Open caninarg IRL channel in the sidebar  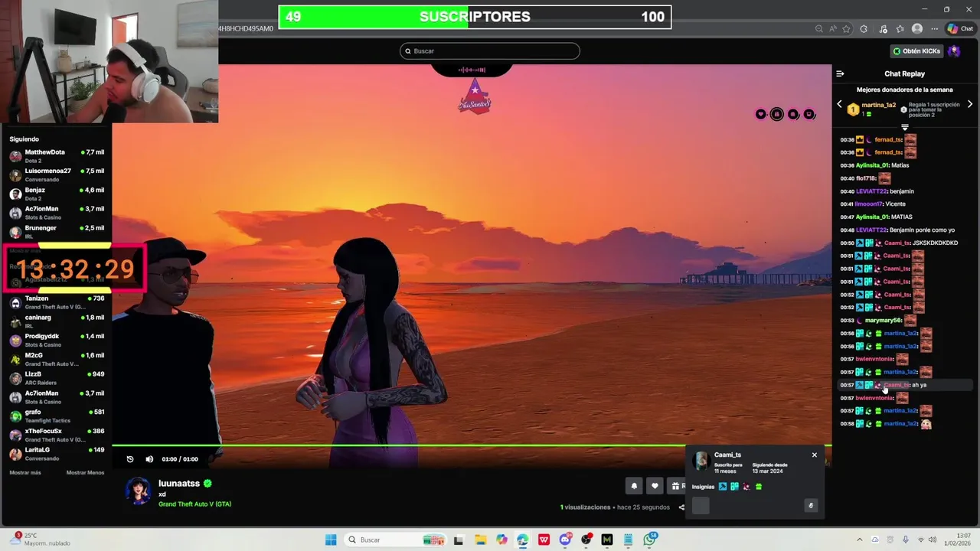click(x=57, y=321)
